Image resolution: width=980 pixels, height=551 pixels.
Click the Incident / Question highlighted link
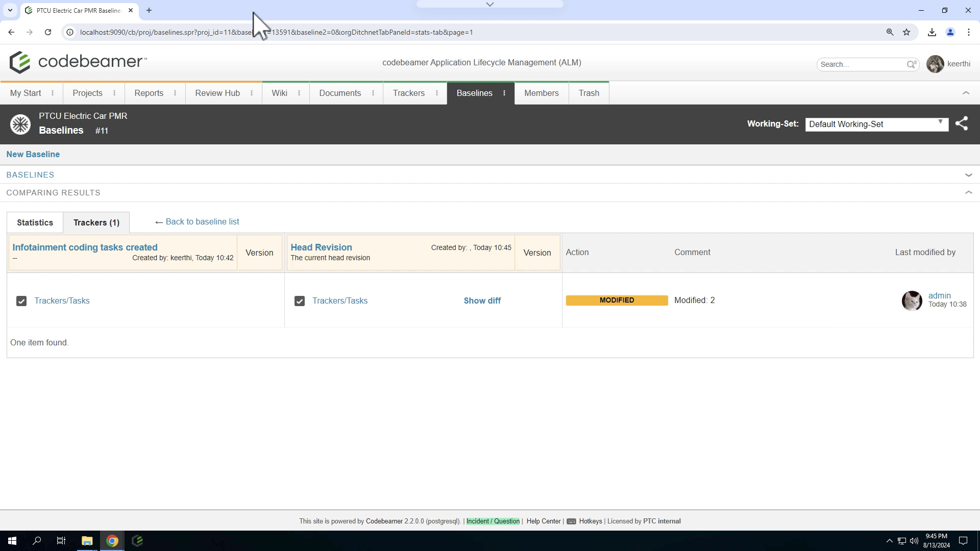click(x=493, y=521)
